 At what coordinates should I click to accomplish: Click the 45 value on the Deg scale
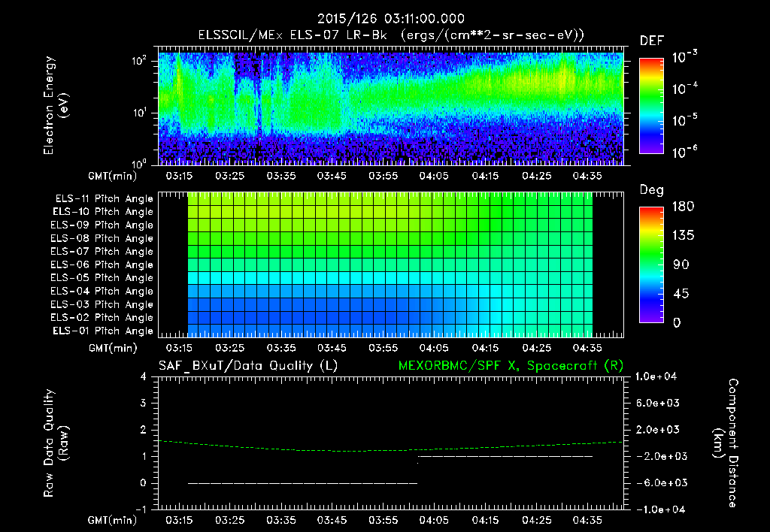pyautogui.click(x=681, y=294)
